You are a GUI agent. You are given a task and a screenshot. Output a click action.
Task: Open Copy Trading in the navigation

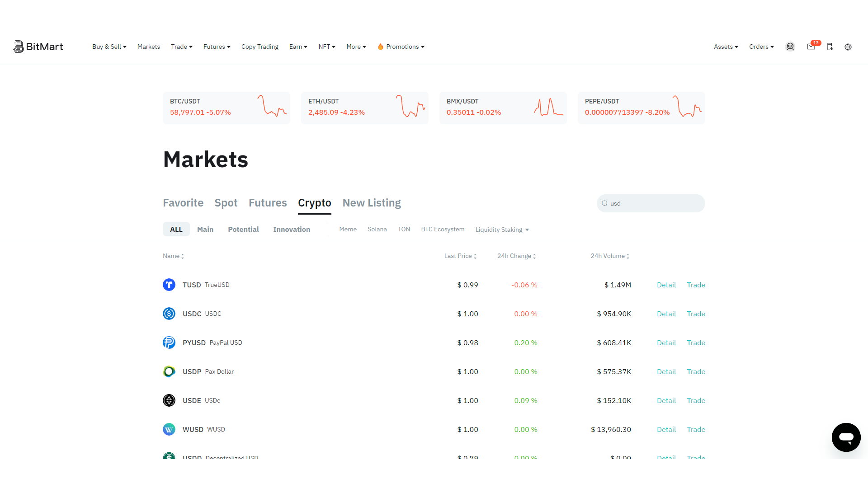click(260, 47)
